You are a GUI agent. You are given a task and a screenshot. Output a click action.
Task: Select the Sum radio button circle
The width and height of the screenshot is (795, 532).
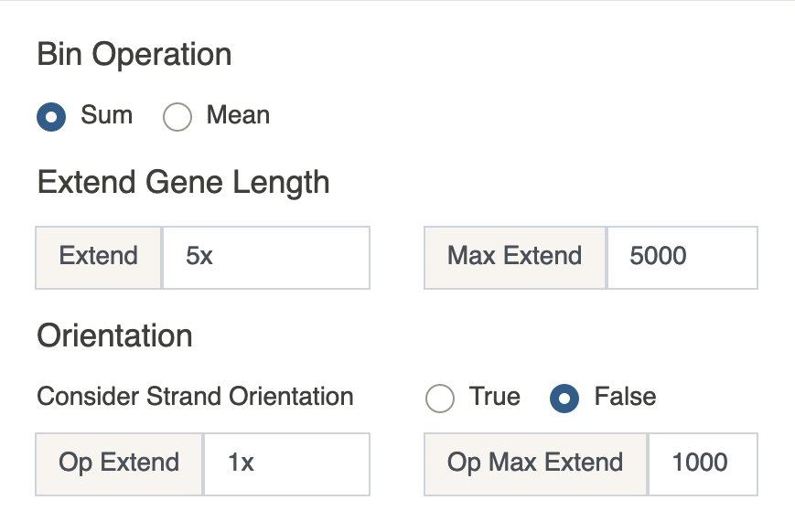click(x=51, y=116)
